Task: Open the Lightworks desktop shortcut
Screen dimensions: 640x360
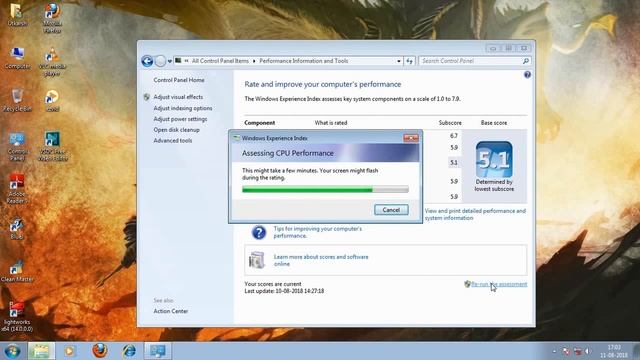Action: pyautogui.click(x=17, y=316)
